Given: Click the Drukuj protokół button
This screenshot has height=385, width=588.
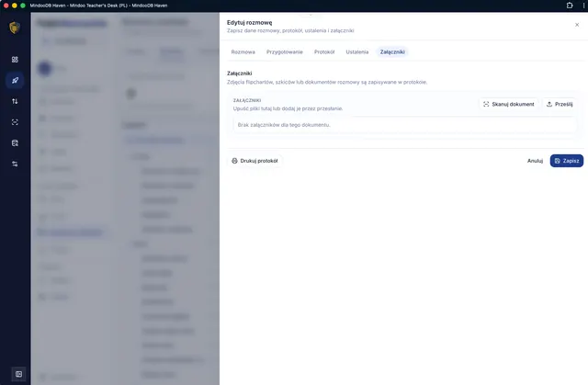Looking at the screenshot, I should (x=255, y=161).
